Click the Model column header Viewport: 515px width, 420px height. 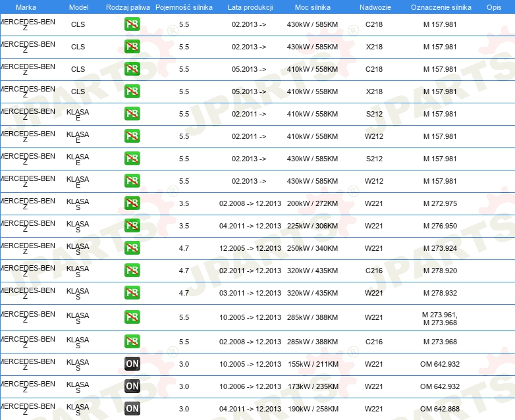tap(78, 7)
